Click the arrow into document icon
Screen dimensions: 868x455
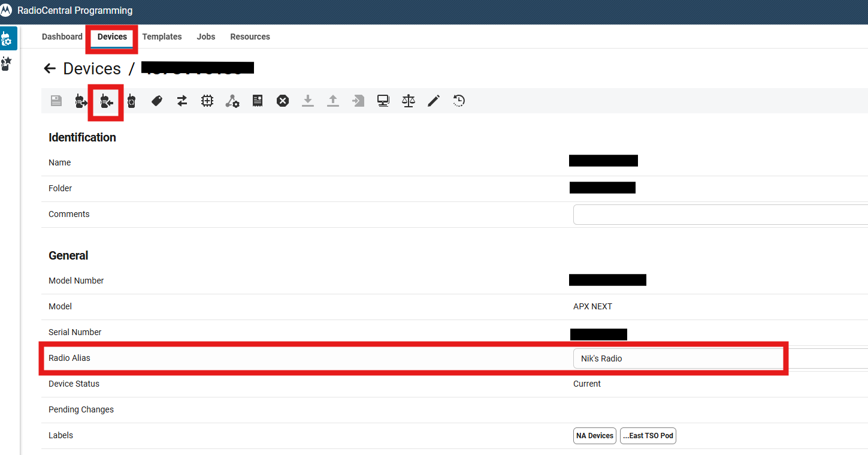358,101
